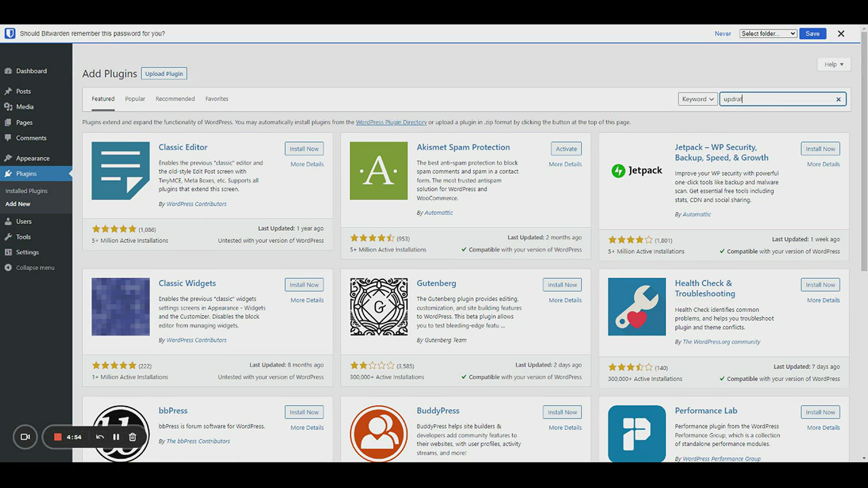This screenshot has width=868, height=488.
Task: Open Users in the sidebar
Action: (24, 221)
